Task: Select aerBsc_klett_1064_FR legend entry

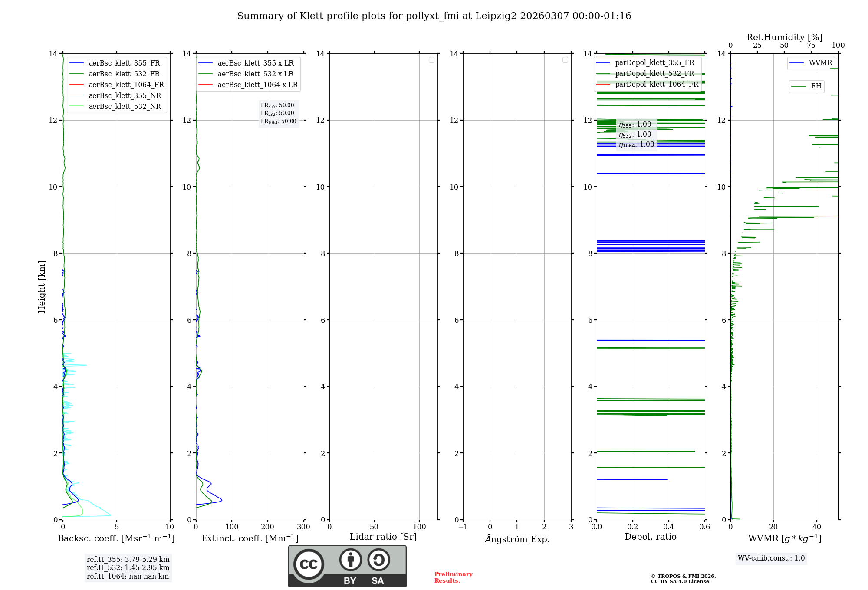Action: pos(126,85)
